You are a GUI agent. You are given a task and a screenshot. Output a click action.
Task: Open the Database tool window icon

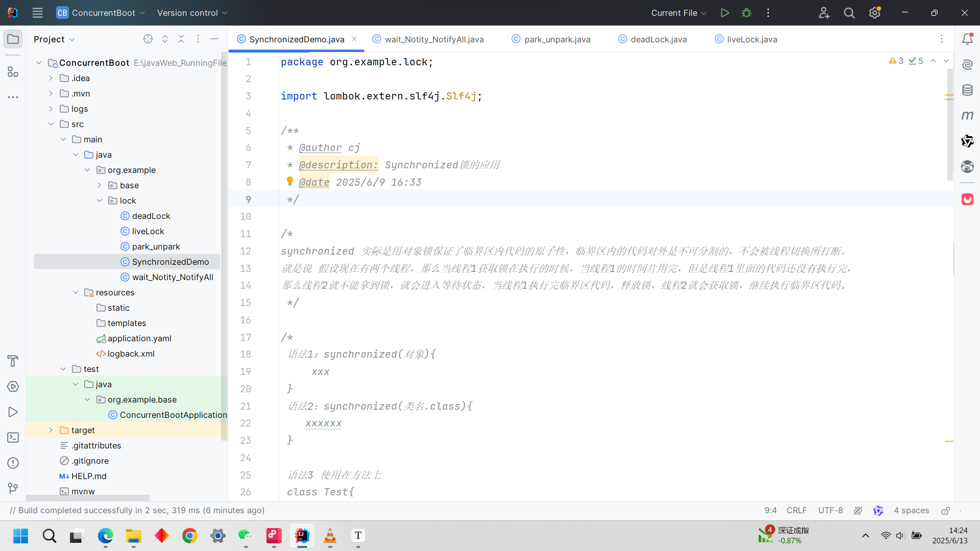tap(967, 90)
